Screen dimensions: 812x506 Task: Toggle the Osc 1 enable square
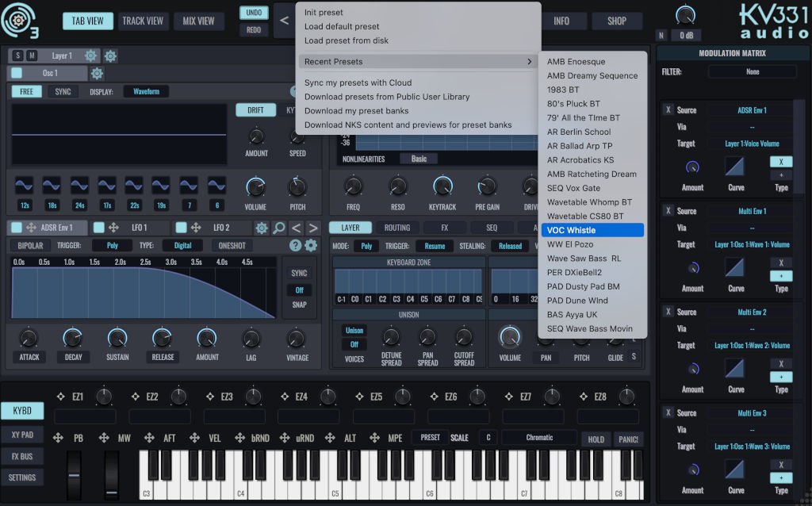[17, 74]
